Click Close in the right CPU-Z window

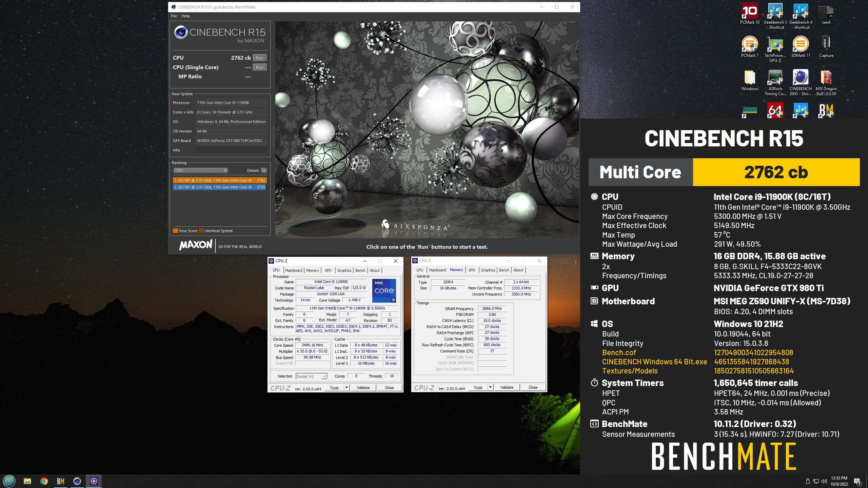click(x=533, y=387)
